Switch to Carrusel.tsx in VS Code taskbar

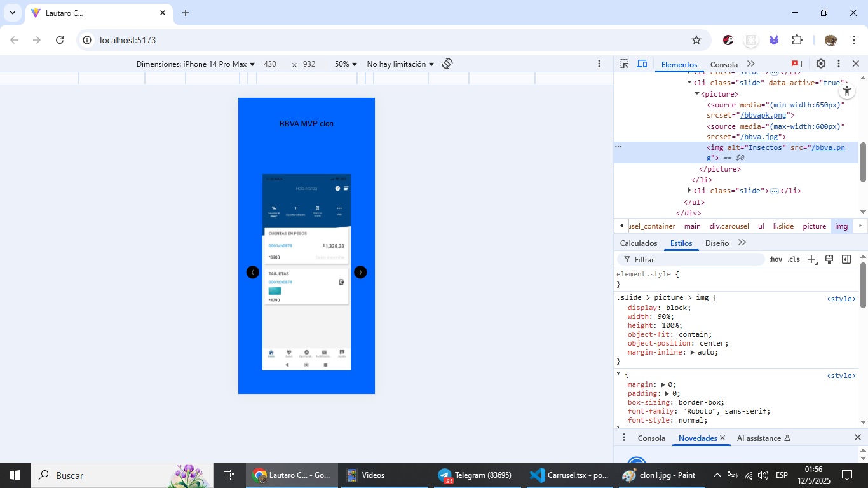point(569,475)
